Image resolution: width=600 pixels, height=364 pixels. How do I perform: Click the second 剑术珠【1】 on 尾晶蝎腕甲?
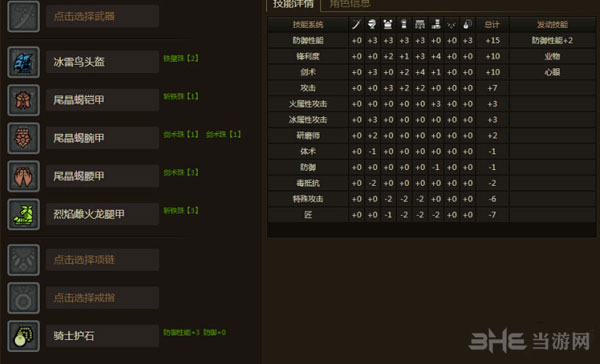pos(223,134)
